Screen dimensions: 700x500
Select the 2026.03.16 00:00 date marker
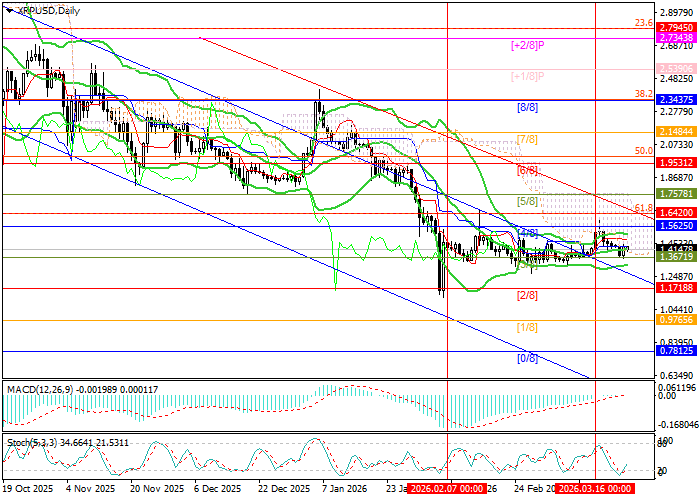[595, 489]
